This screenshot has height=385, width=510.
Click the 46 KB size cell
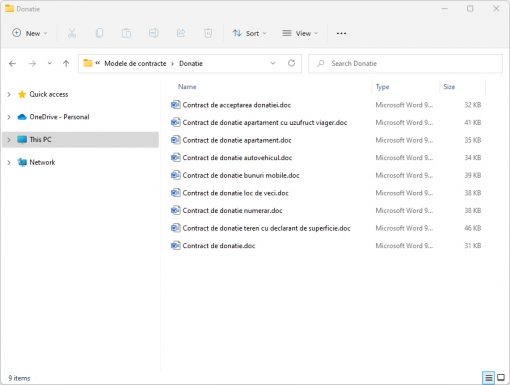click(473, 228)
